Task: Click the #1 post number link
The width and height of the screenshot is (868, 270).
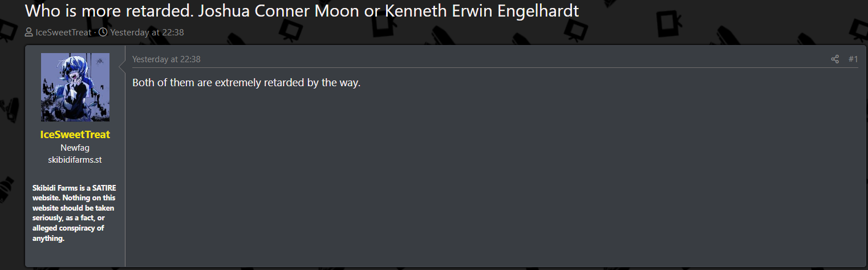Action: 853,59
